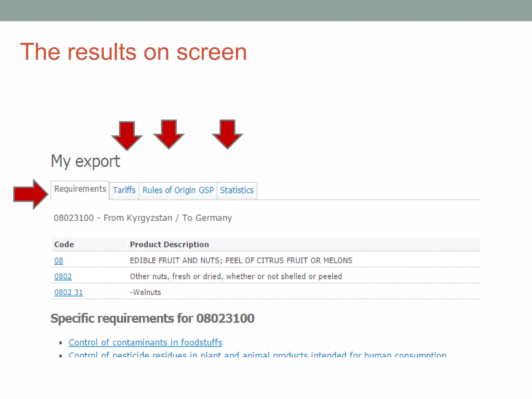Screen dimensions: 532x399
Task: Open the Rules of Origin GSP tab
Action: [x=178, y=190]
